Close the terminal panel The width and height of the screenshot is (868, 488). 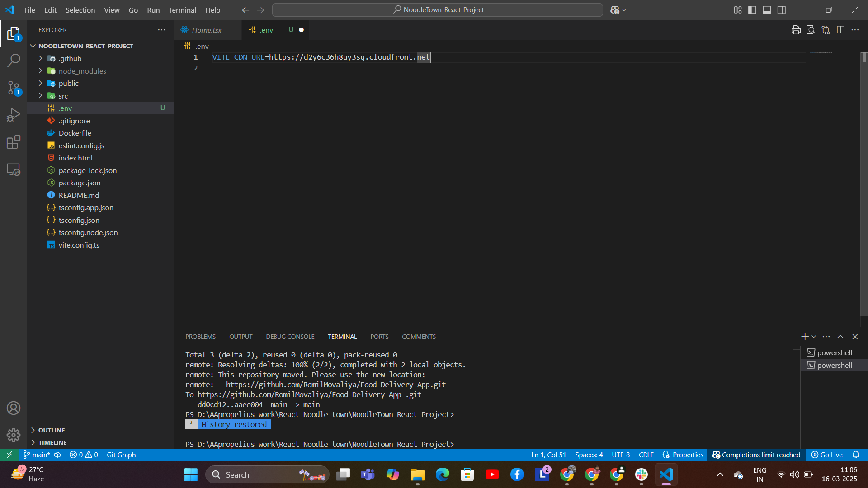855,337
